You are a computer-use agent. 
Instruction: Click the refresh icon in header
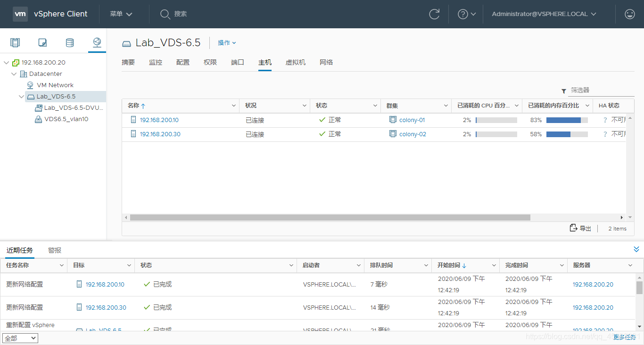click(434, 14)
